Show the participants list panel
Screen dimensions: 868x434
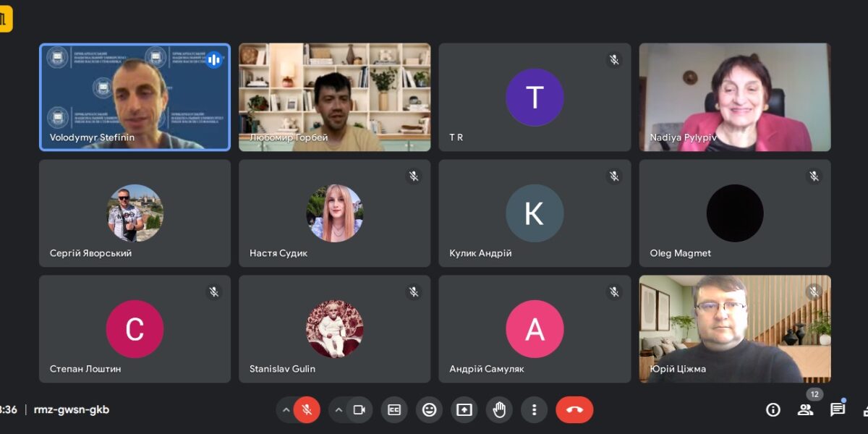coord(805,410)
